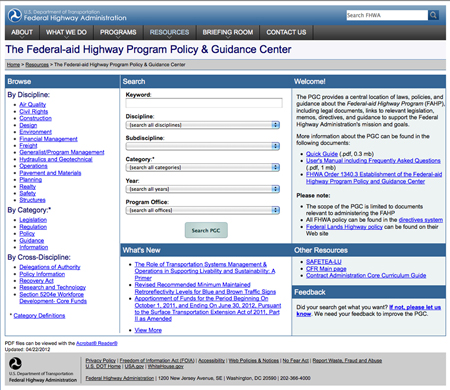450x390 pixels.
Task: Open the Discipline dropdown
Action: tap(203, 125)
